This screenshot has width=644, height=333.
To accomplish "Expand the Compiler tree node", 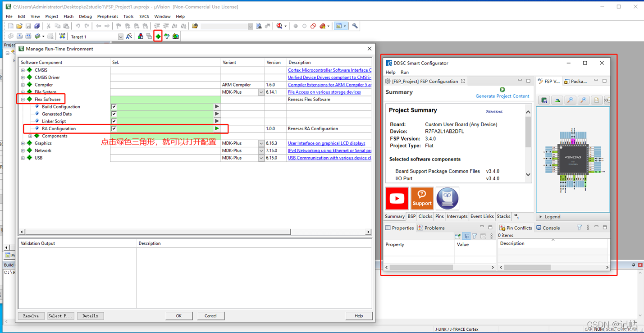I will point(23,85).
